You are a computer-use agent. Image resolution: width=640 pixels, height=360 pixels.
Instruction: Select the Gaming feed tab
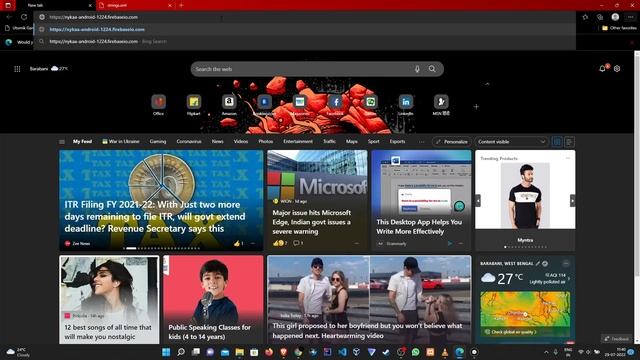click(158, 141)
